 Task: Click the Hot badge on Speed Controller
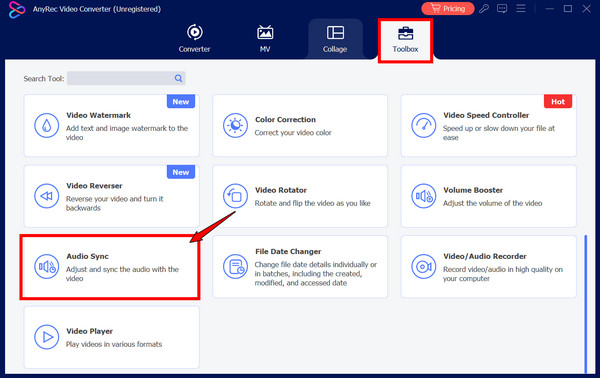pos(558,101)
